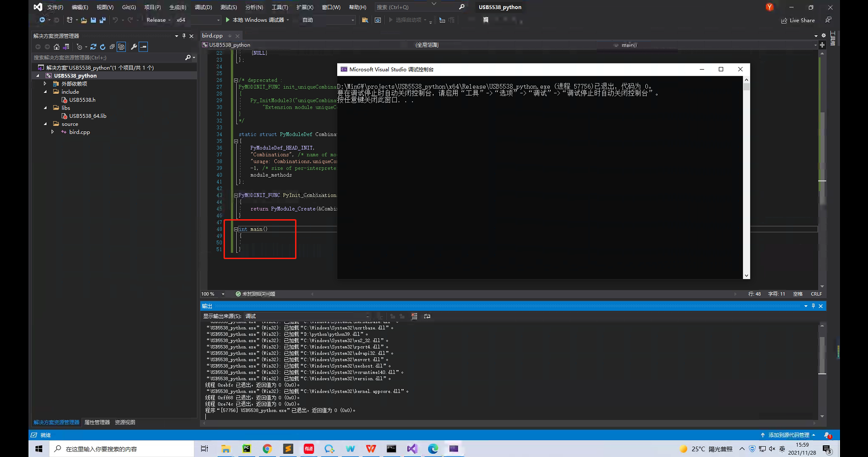The width and height of the screenshot is (868, 457).
Task: Open Solution Explorer properties with the wrench icon
Action: pyautogui.click(x=134, y=47)
